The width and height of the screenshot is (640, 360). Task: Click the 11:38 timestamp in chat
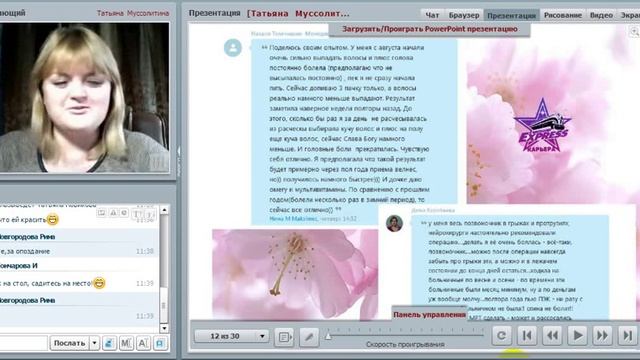point(145,251)
